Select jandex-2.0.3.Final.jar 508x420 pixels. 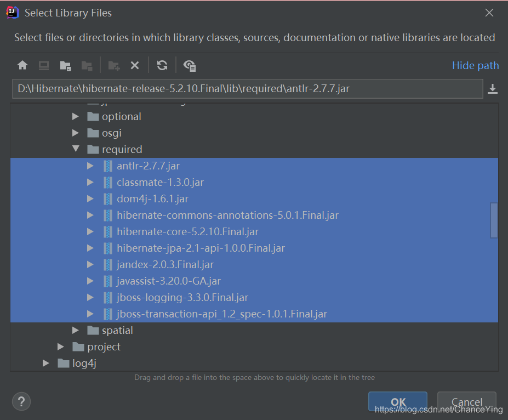coord(254,265)
